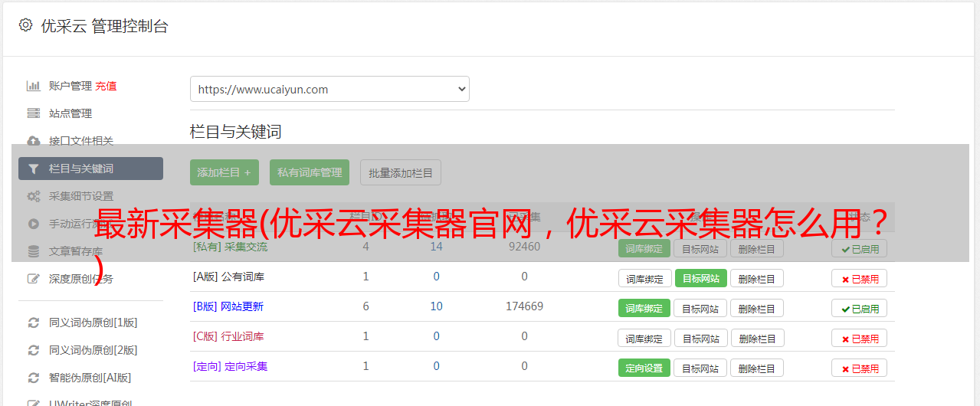Click 定向设置 in the 定向采集 row
980x406 pixels.
click(644, 368)
